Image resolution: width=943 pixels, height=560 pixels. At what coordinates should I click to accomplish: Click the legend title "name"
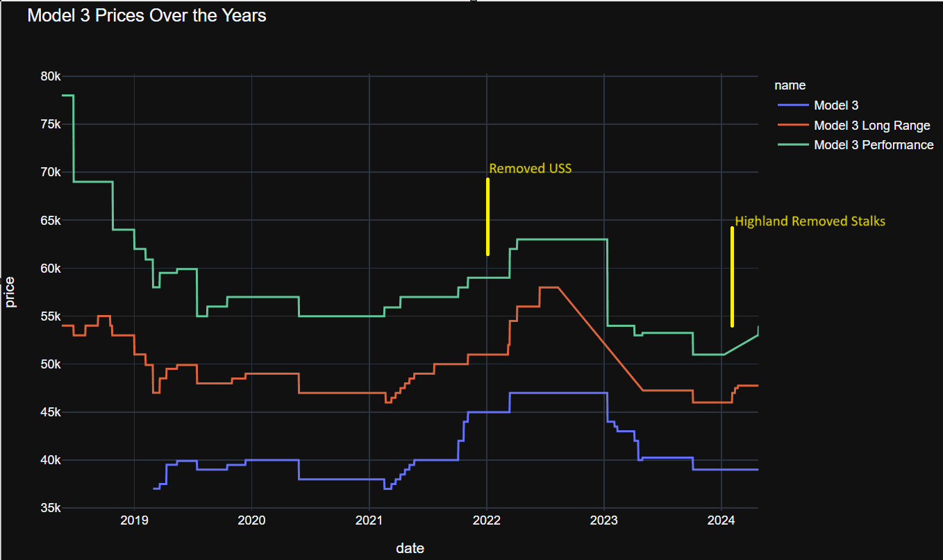coord(790,85)
